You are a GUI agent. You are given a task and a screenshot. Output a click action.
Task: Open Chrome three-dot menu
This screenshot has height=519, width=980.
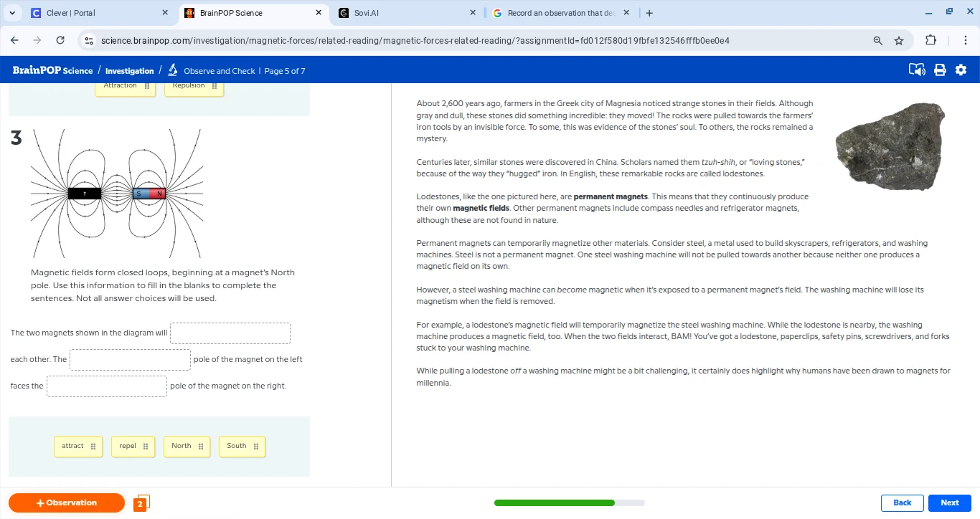point(966,41)
